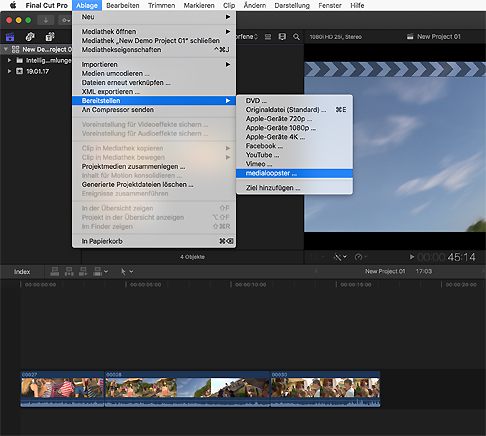Choose Originaldatei (Standard) share destination
486x436 pixels.
(x=294, y=110)
